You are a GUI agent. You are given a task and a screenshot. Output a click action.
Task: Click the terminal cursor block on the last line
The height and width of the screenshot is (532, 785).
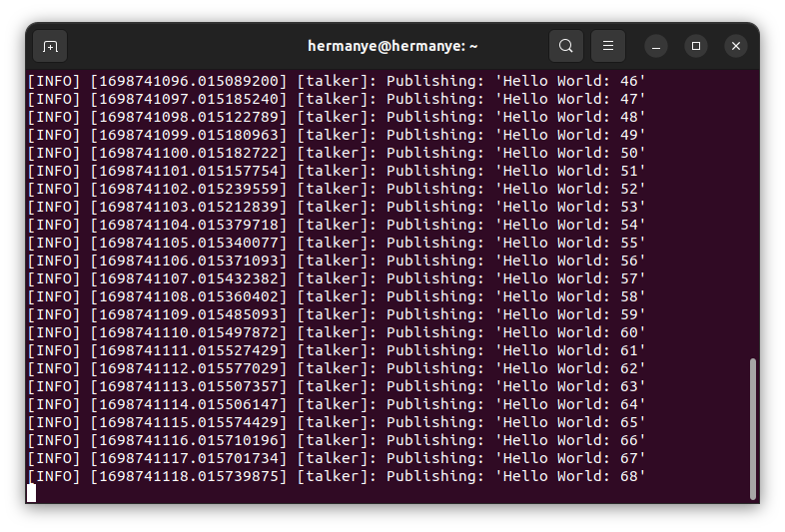32,493
